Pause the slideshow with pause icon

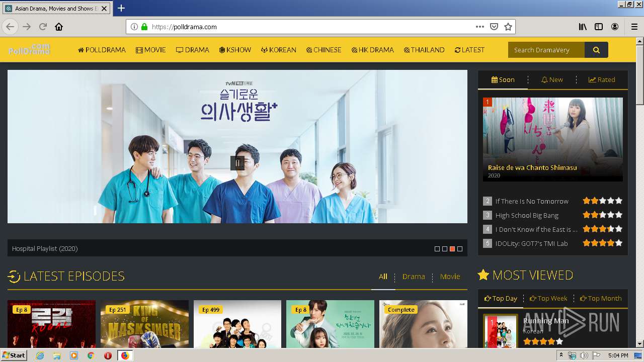point(237,163)
